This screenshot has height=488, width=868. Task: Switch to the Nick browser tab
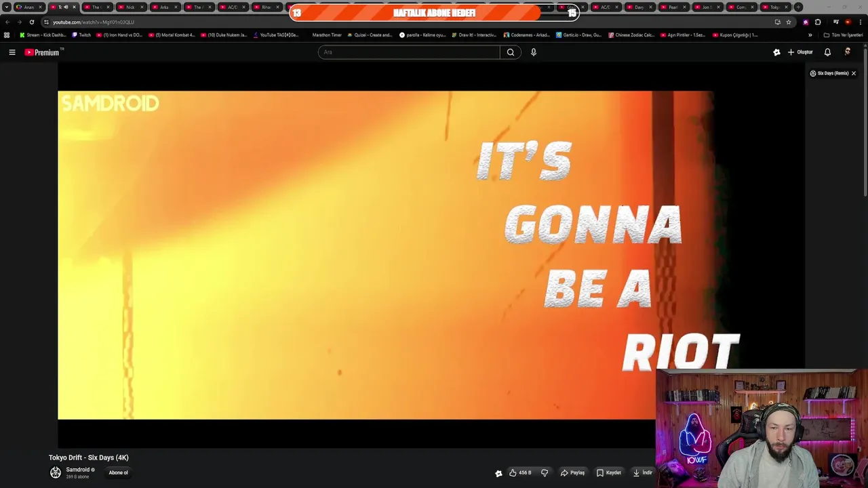coord(130,7)
